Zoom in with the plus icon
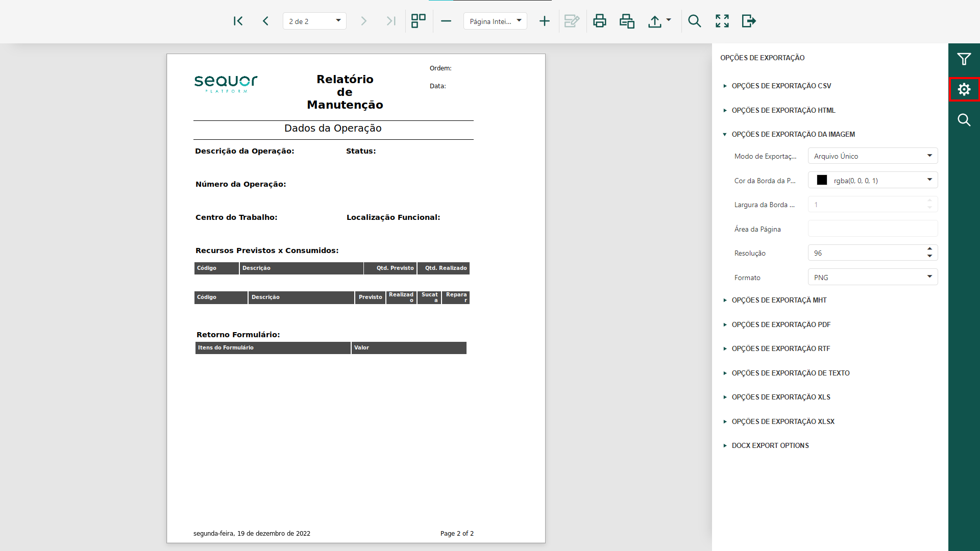Viewport: 980px width, 551px height. (545, 21)
